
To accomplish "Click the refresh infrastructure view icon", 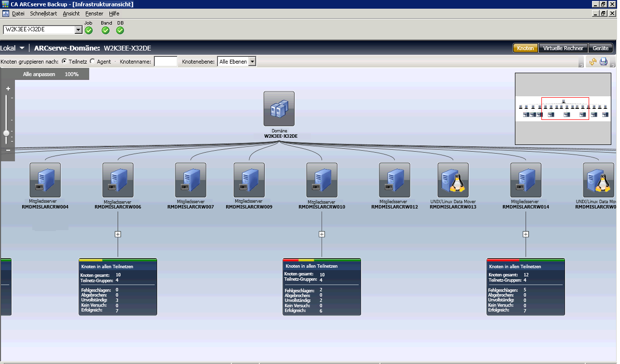I will pyautogui.click(x=593, y=62).
